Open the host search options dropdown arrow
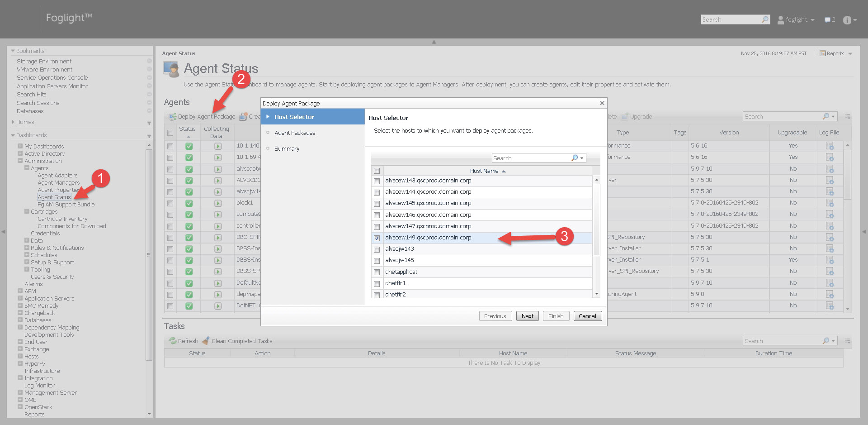 pos(582,158)
